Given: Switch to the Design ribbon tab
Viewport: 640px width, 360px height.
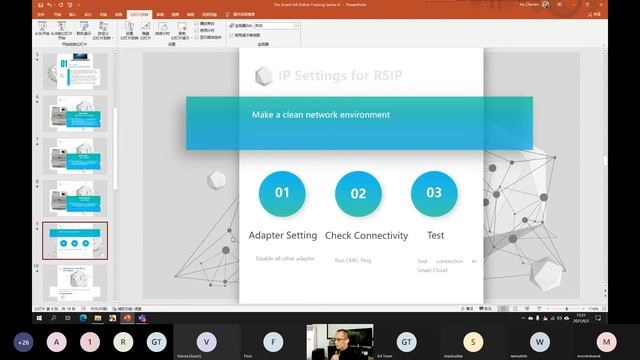Looking at the screenshot, I should coord(88,14).
